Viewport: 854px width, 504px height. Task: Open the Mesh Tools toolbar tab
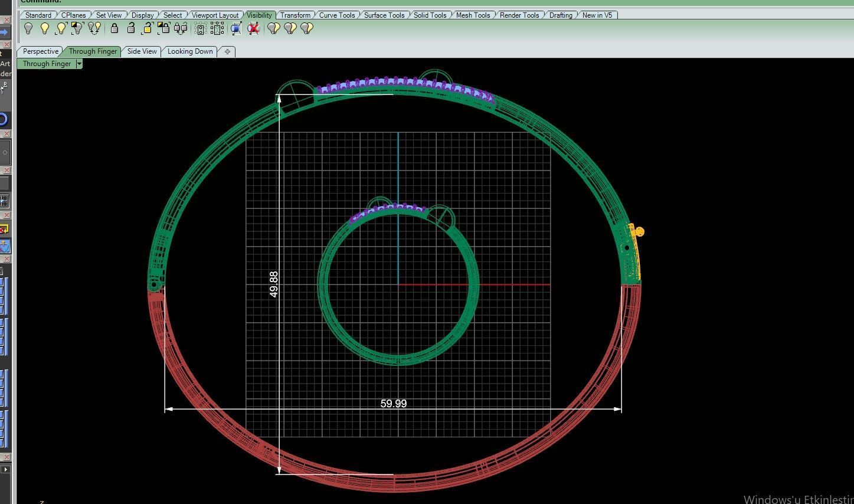click(x=473, y=15)
